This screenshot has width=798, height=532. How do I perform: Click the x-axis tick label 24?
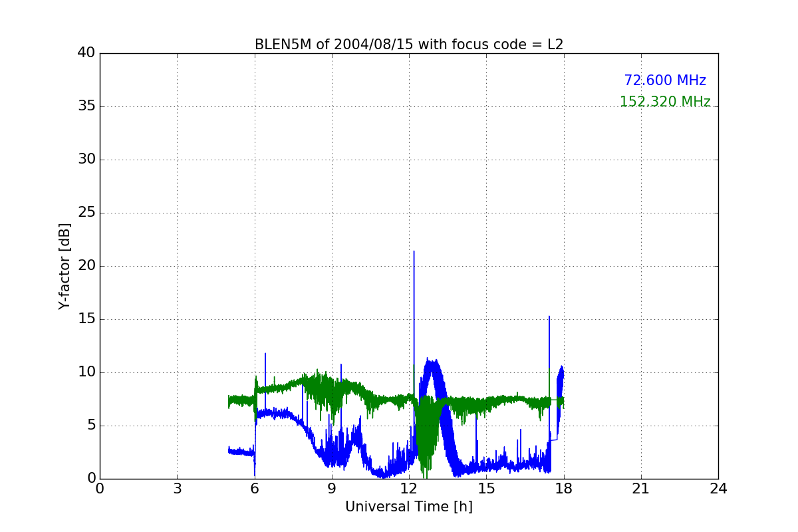pyautogui.click(x=718, y=489)
